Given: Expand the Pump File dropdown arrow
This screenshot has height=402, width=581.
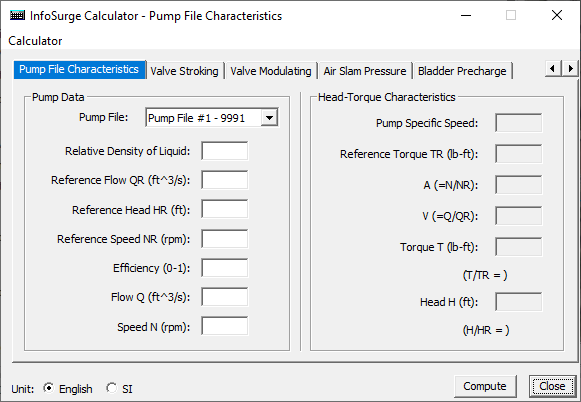Looking at the screenshot, I should click(x=269, y=118).
